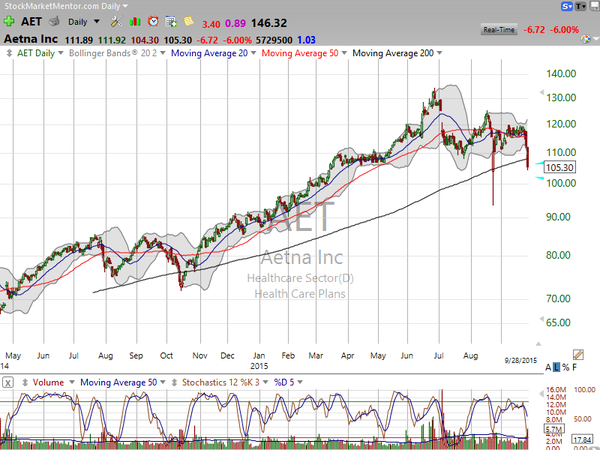Expand the Moving Average 200 dropdown
The width and height of the screenshot is (600, 450).
pos(439,53)
